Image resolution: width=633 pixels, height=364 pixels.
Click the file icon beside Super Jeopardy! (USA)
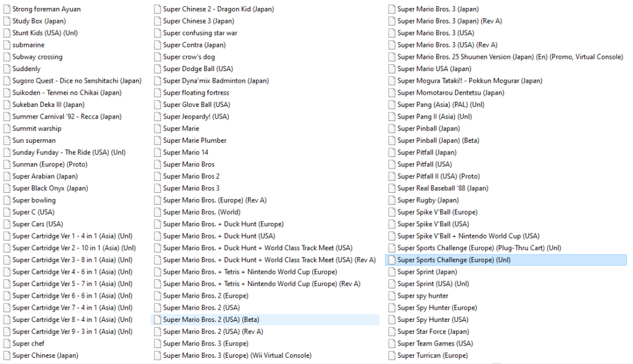[x=157, y=117]
